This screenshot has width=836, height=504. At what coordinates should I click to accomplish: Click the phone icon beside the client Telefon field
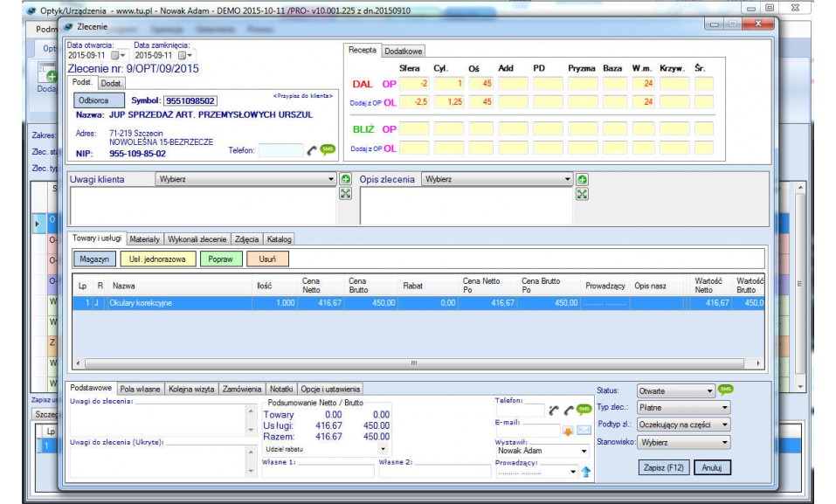(x=312, y=151)
